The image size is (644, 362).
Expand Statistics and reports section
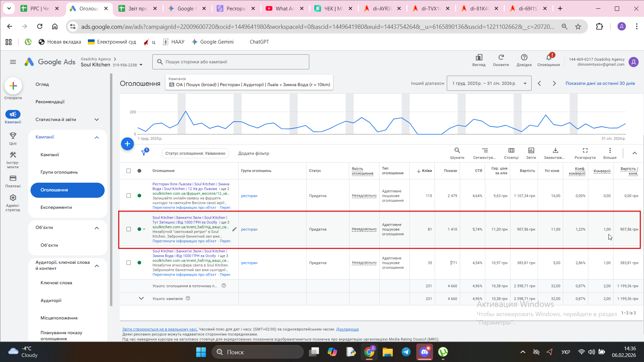tap(97, 120)
